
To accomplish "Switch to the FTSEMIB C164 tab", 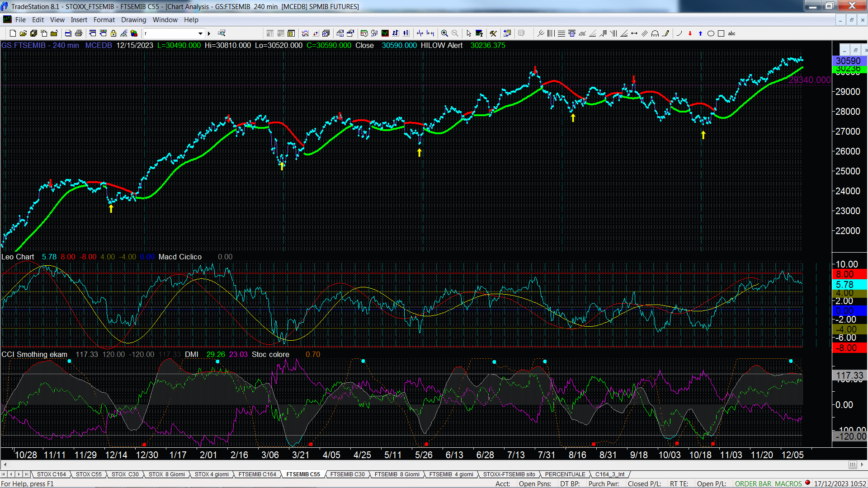I will [x=257, y=474].
